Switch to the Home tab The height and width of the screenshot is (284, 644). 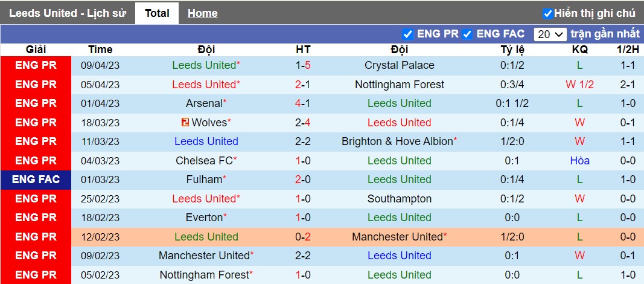pyautogui.click(x=202, y=13)
